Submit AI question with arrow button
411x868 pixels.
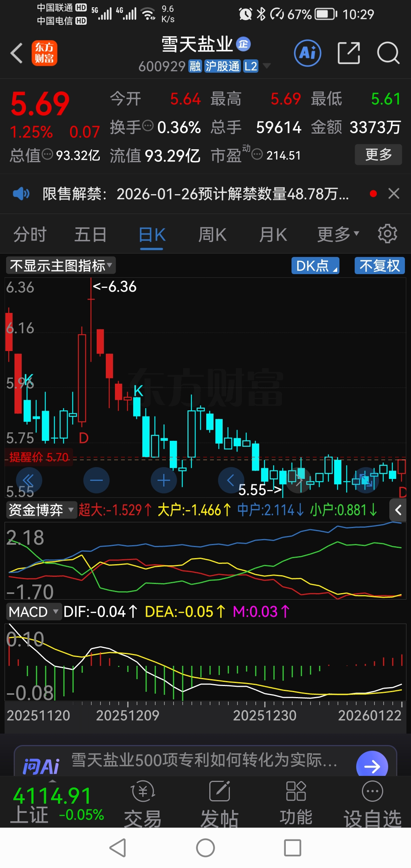(x=372, y=765)
